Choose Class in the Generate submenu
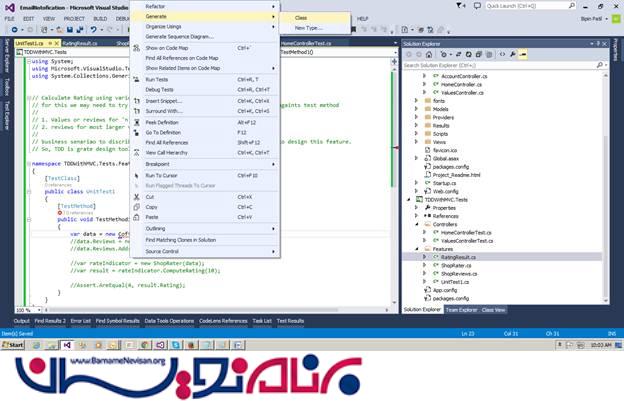The image size is (624, 401). [x=301, y=18]
